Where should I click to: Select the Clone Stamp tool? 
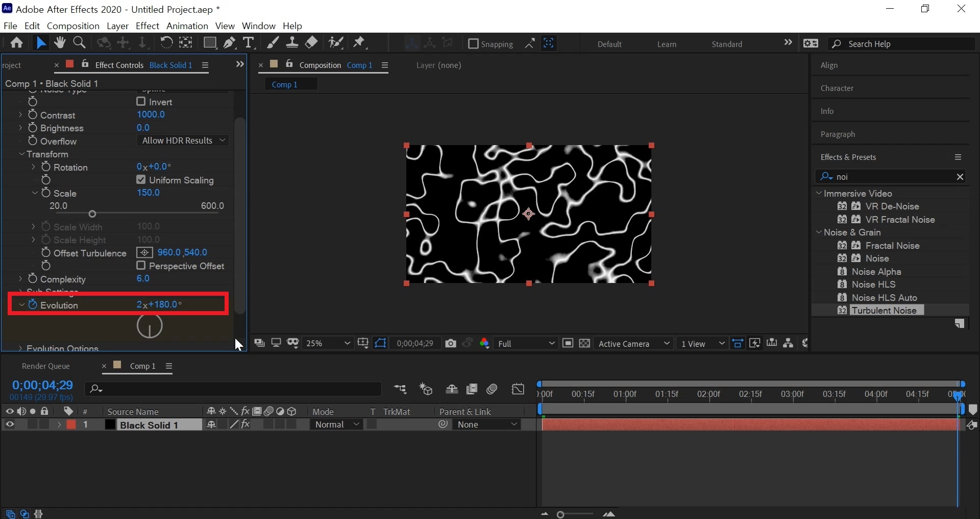pyautogui.click(x=292, y=43)
